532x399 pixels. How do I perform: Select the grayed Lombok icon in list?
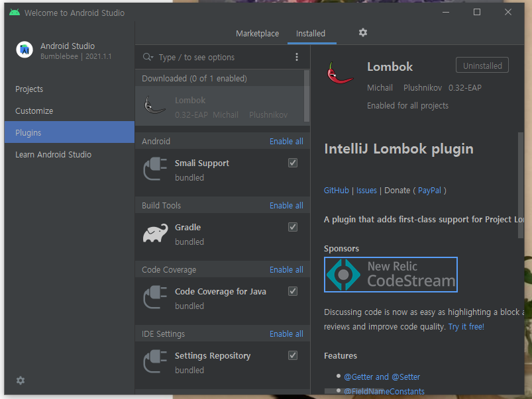point(154,105)
